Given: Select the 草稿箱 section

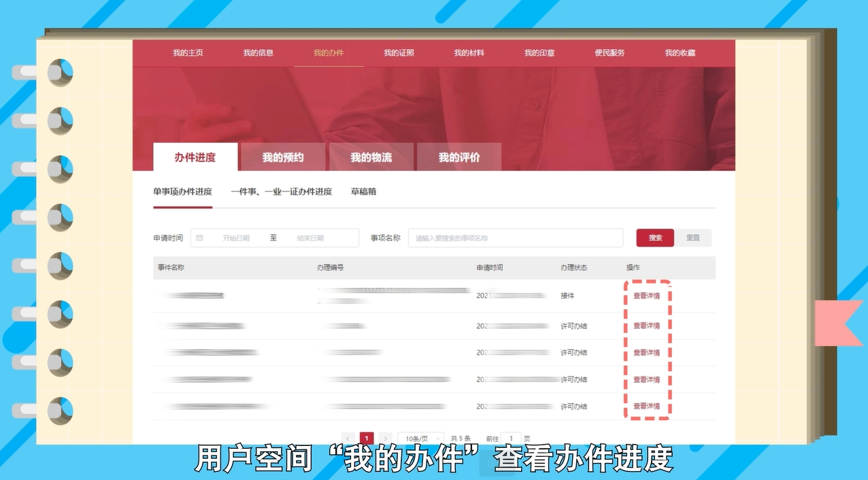Looking at the screenshot, I should (363, 192).
